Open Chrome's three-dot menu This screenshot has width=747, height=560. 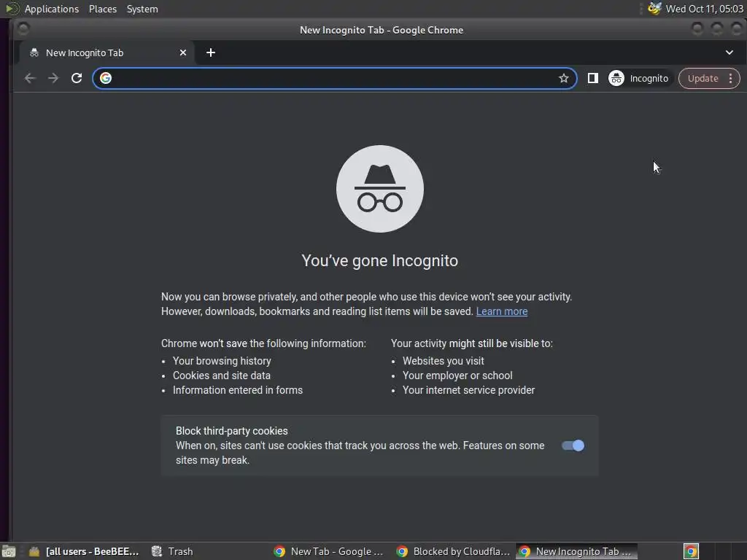[x=731, y=78]
